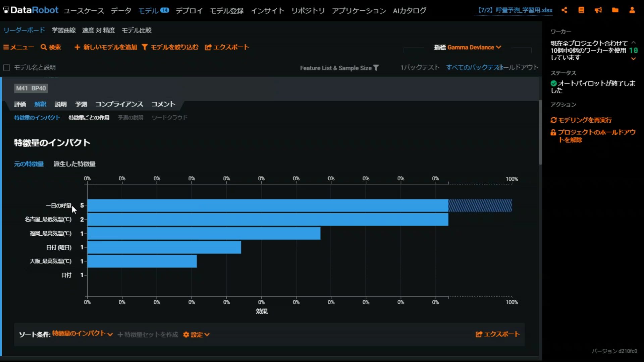Screen dimensions: 644x362
Task: Select the コンプライアンス model tab
Action: tap(119, 104)
